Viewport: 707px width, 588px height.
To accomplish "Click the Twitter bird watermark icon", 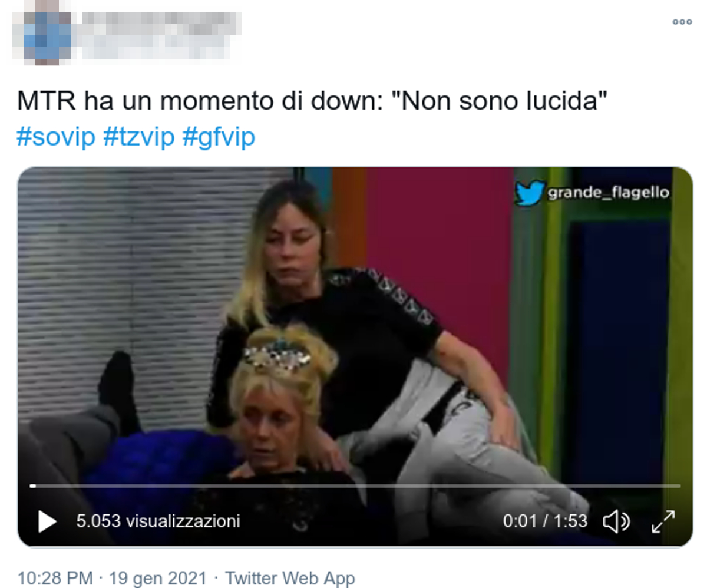I will [x=529, y=193].
